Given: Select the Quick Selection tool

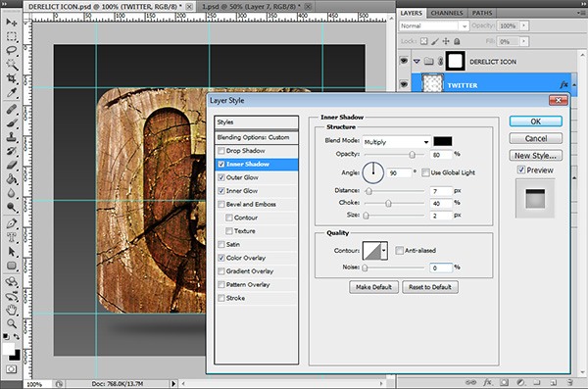Looking at the screenshot, I should tap(12, 65).
